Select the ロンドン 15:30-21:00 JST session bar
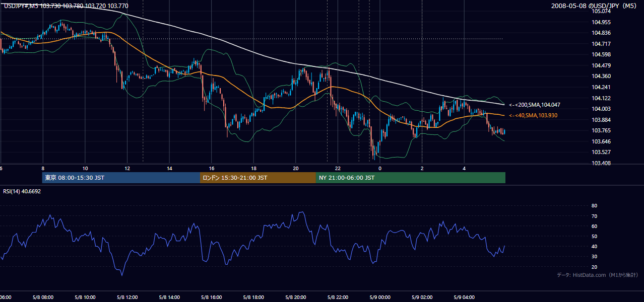The image size is (644, 302). [x=258, y=178]
